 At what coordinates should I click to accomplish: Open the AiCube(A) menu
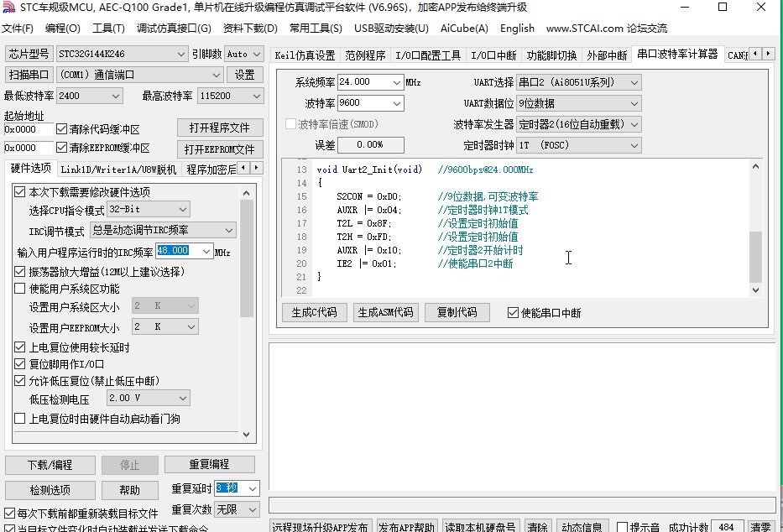[464, 29]
